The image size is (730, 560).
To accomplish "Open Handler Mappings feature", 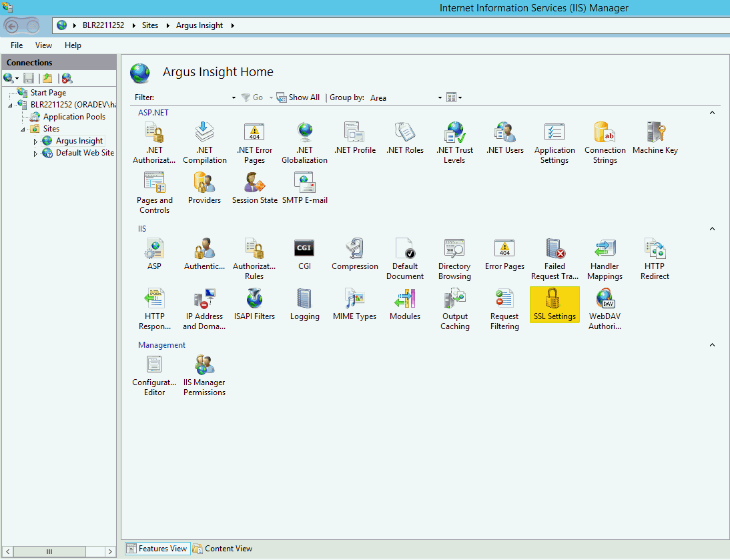I will (x=605, y=259).
